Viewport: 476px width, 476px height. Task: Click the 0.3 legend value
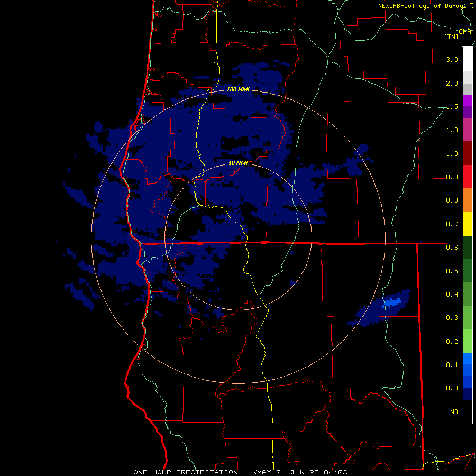click(x=452, y=318)
